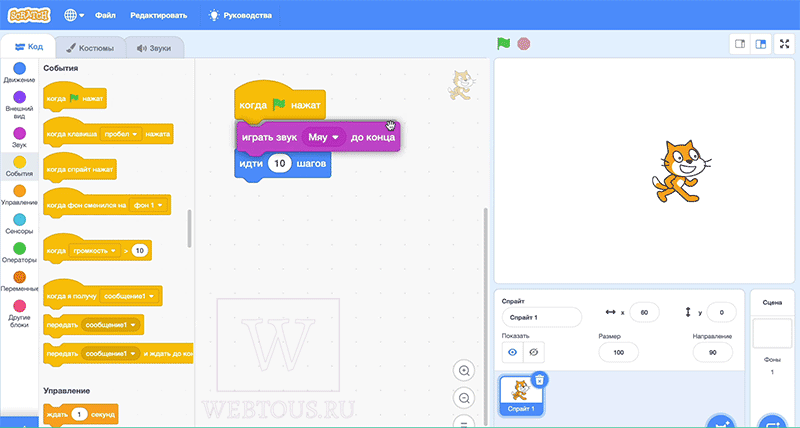This screenshot has height=428, width=800.
Task: Click value 10 in громкость block
Action: 139,250
